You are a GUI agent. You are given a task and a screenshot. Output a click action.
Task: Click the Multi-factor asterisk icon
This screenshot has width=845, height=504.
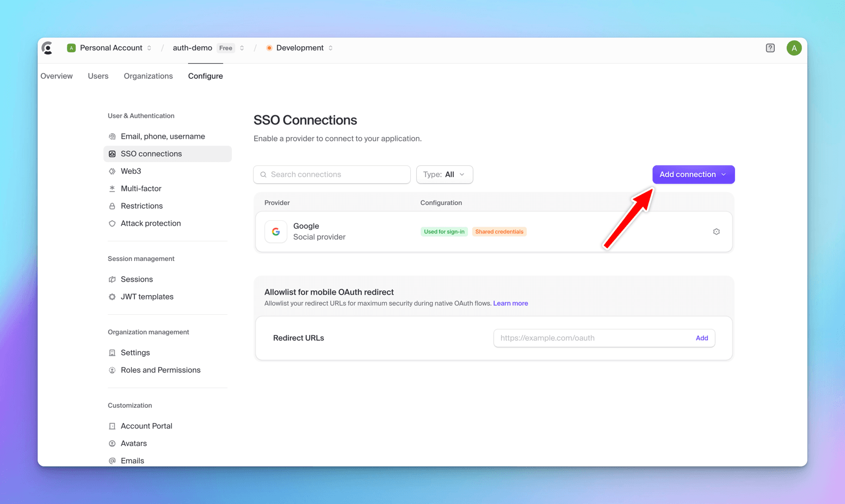(x=112, y=189)
